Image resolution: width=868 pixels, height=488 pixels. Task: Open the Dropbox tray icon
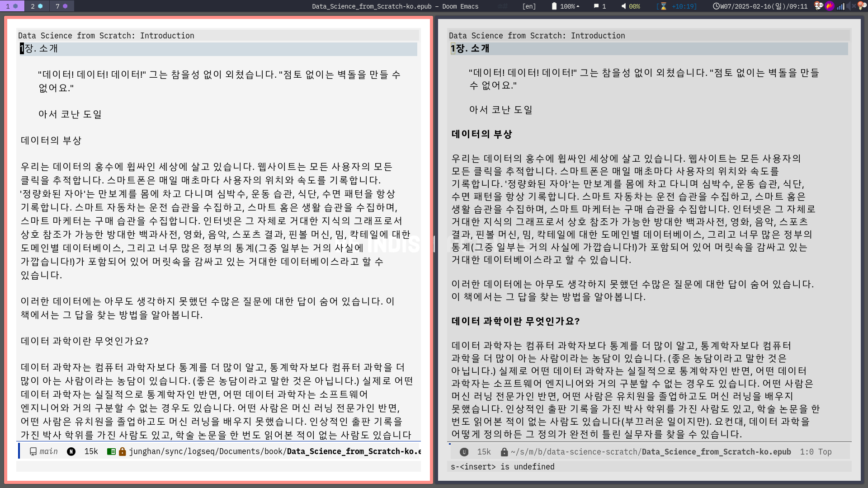[818, 6]
